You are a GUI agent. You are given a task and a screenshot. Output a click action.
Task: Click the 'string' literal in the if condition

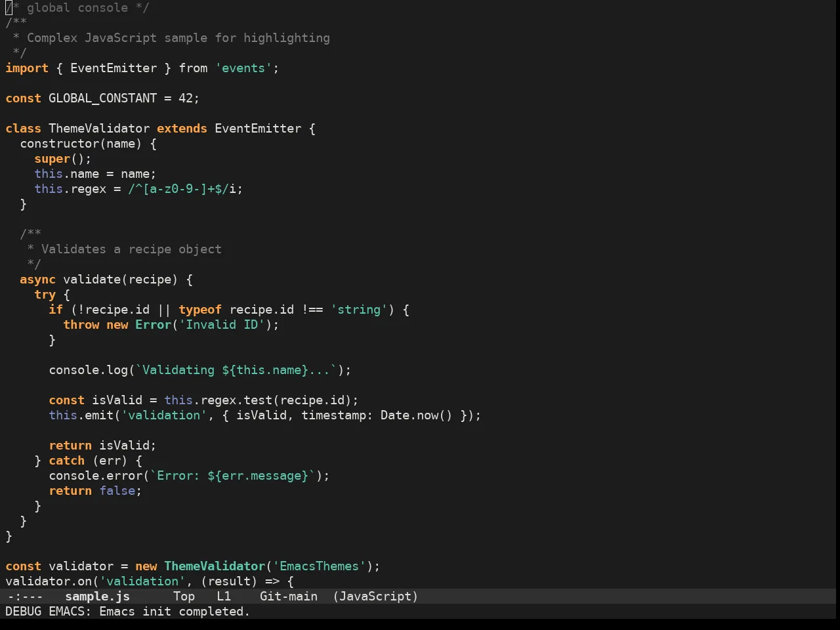pos(359,310)
